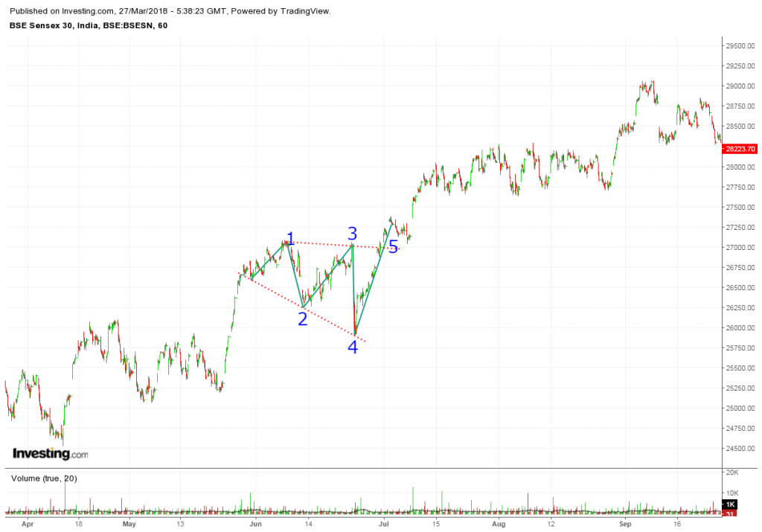The width and height of the screenshot is (762, 532).
Task: Select the blue wave label 1 annotation
Action: point(289,237)
